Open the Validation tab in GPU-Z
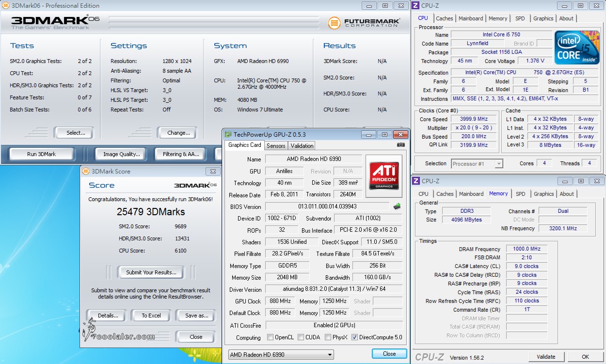Image resolution: width=606 pixels, height=364 pixels. [x=302, y=146]
